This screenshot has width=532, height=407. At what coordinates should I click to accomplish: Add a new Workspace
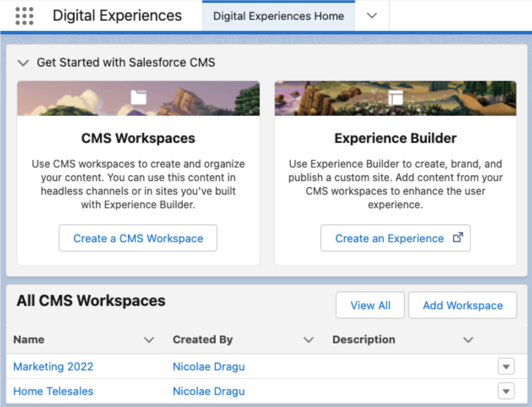tap(463, 305)
